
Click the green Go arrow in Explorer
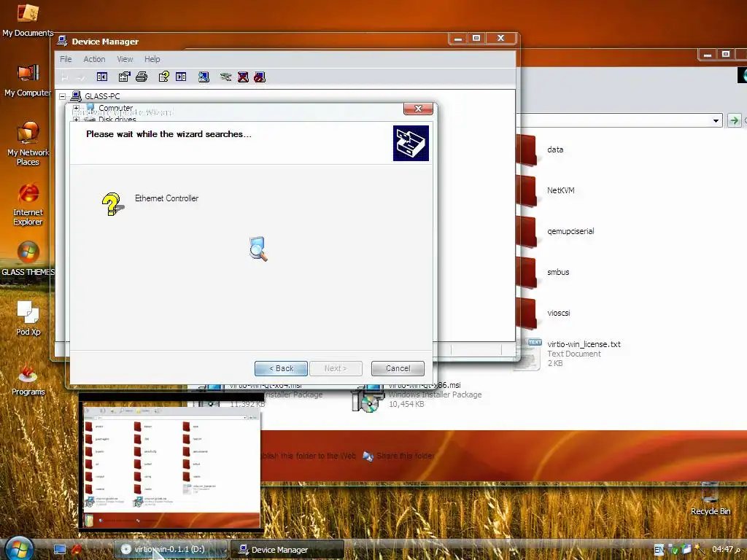pyautogui.click(x=734, y=120)
